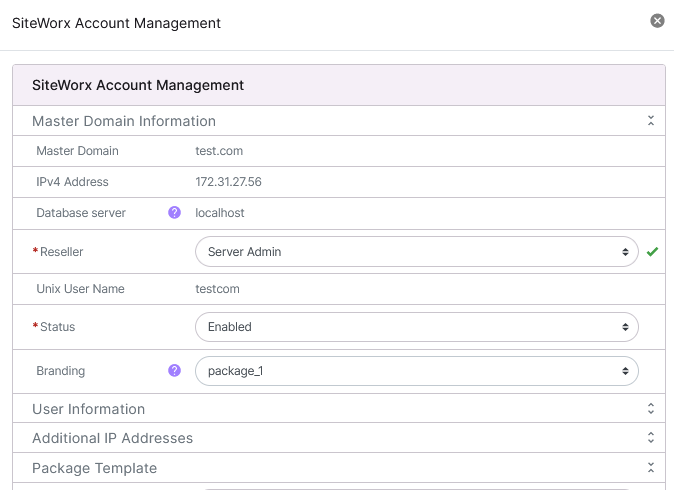674x490 pixels.
Task: Click the User Information section title
Action: [x=88, y=409]
